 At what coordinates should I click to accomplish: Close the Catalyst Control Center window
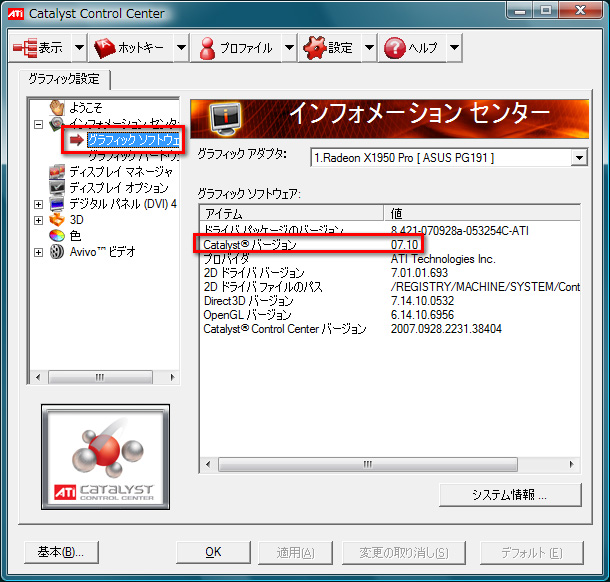click(x=580, y=11)
